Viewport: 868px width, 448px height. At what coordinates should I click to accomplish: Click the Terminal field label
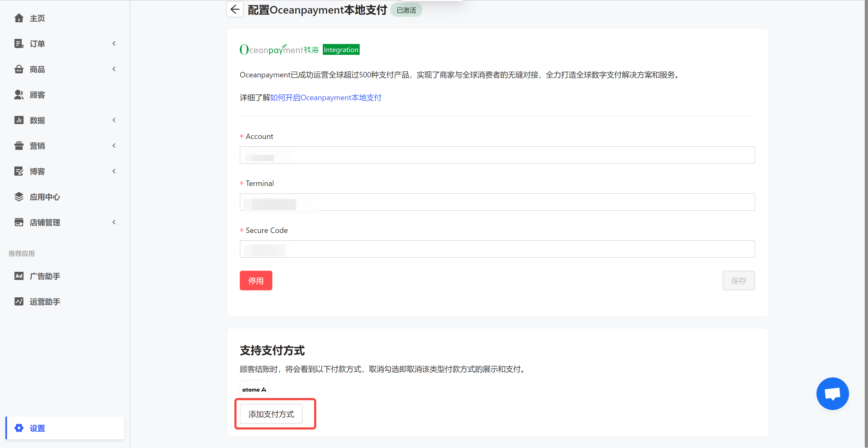260,184
